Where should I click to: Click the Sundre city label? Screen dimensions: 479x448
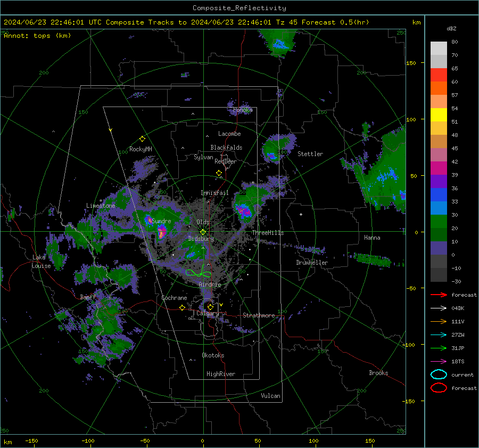pyautogui.click(x=162, y=221)
